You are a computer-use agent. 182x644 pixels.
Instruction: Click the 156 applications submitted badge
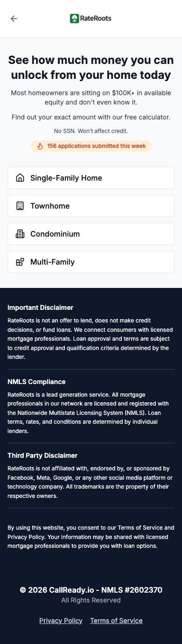coord(91,146)
